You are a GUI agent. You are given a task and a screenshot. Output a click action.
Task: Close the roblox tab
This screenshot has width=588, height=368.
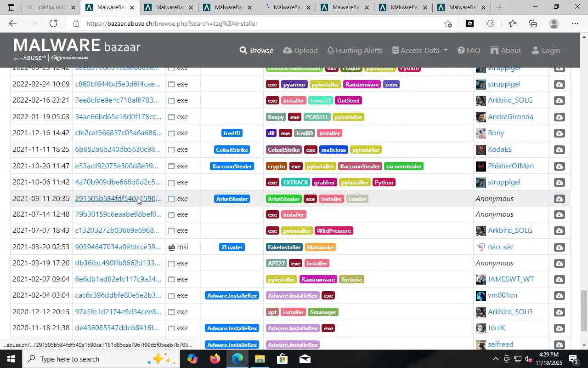click(73, 7)
